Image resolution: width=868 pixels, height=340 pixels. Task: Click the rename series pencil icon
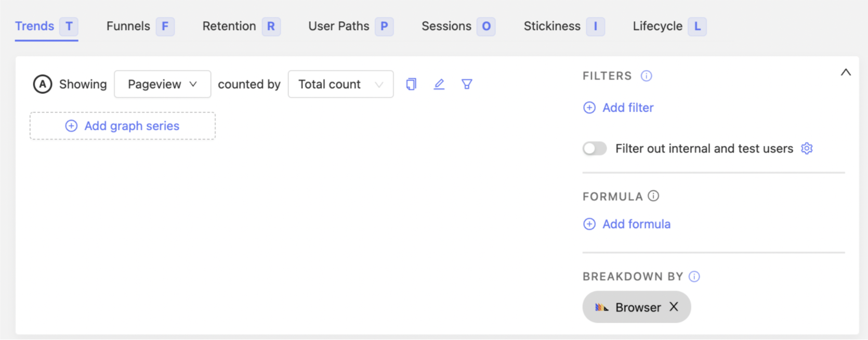pos(439,84)
